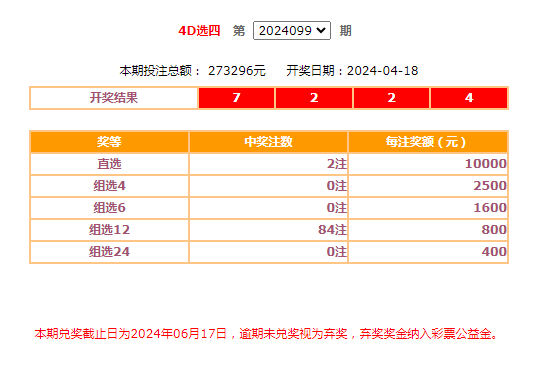Click the 1600 prize amount cell
This screenshot has width=537, height=365.
pos(428,207)
